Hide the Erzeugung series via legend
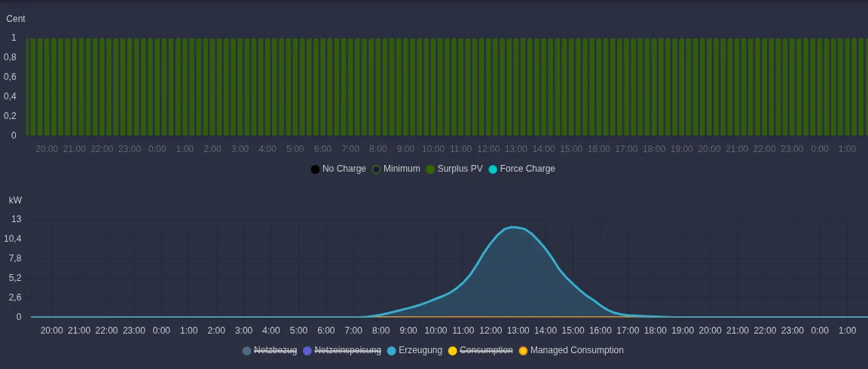The height and width of the screenshot is (369, 868). point(414,350)
